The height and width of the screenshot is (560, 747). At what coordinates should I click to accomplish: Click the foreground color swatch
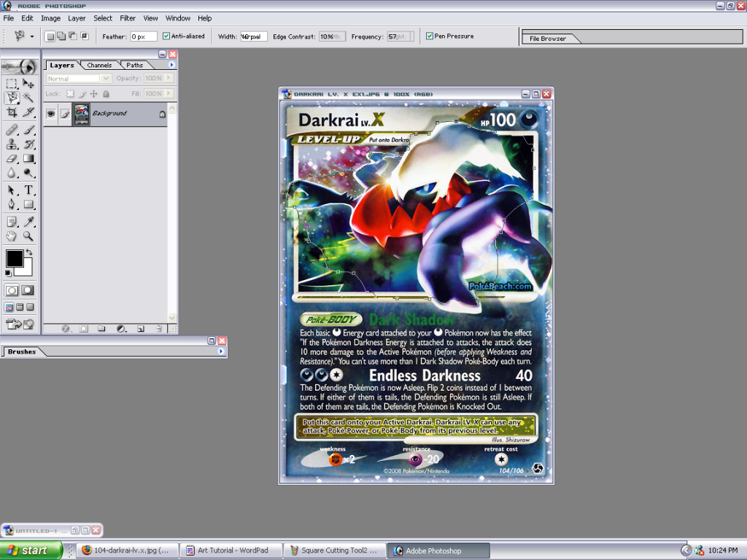tap(15, 258)
